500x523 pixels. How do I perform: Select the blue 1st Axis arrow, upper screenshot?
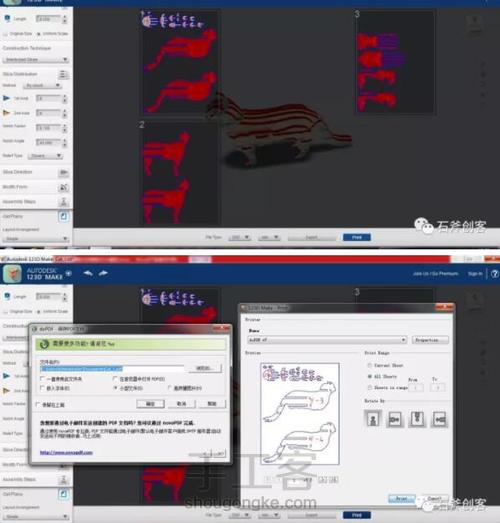pos(6,98)
